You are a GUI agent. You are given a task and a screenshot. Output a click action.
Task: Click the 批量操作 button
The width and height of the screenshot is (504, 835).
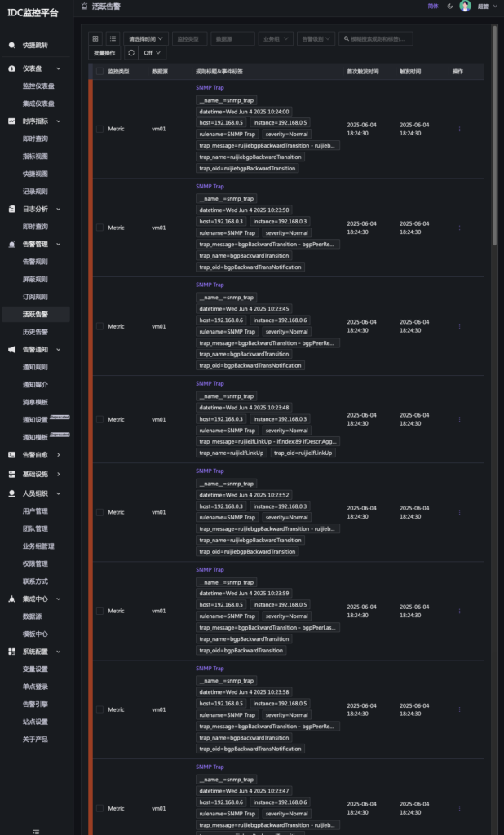(104, 53)
